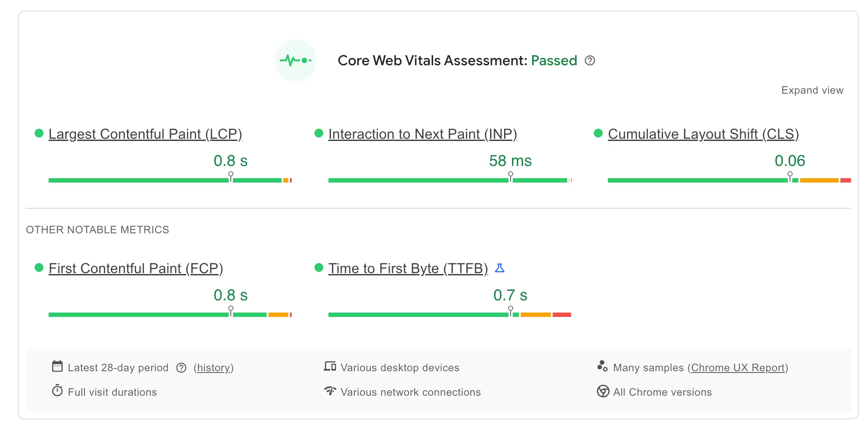Open the Chrome UX Report link

pos(738,368)
